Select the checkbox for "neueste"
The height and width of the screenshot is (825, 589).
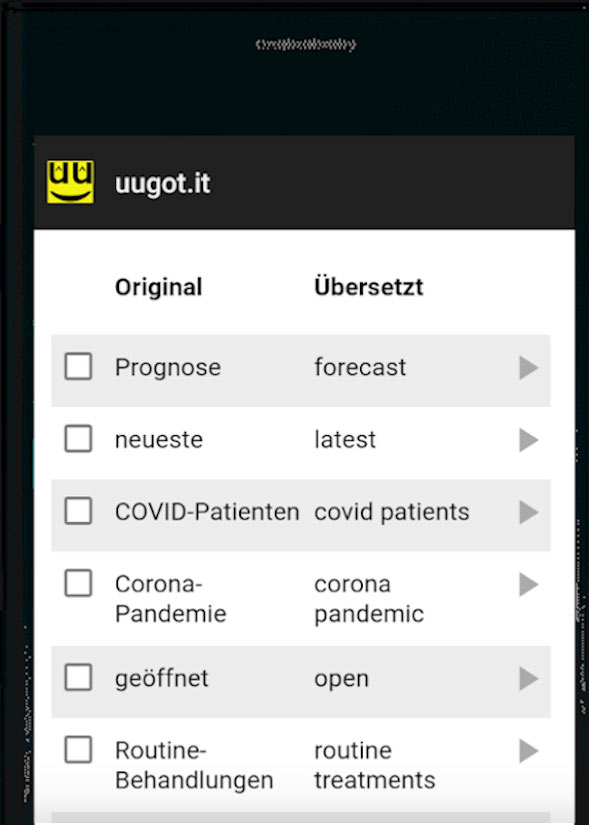(78, 439)
